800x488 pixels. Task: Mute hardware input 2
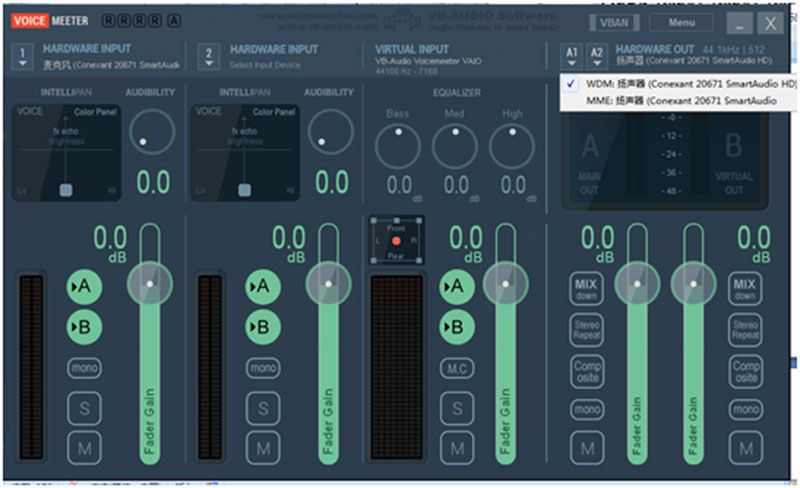pyautogui.click(x=263, y=448)
